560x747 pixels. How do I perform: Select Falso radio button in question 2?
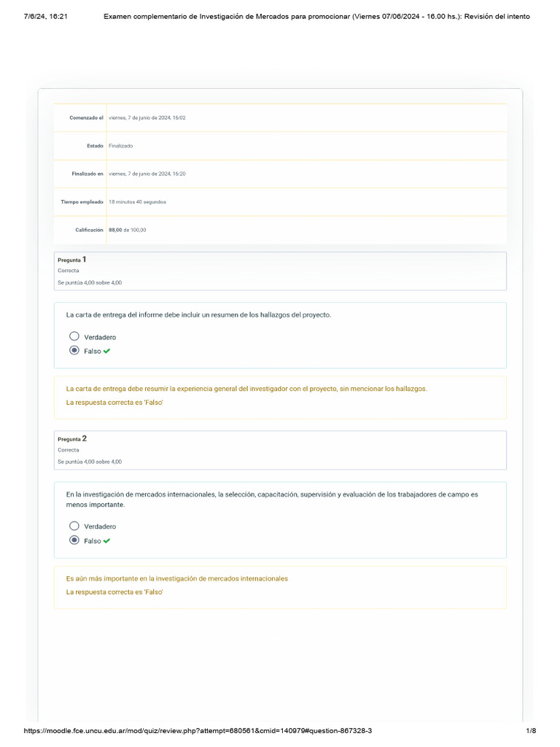74,541
